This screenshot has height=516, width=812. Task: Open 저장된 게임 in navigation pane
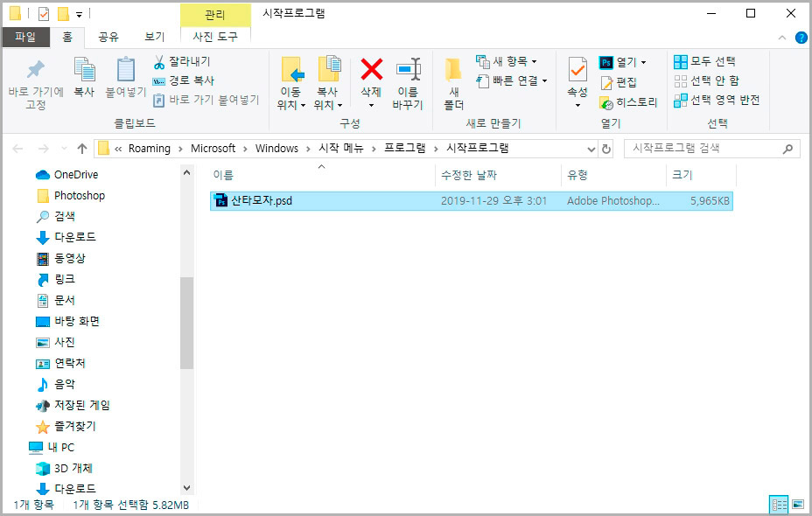[x=73, y=405]
